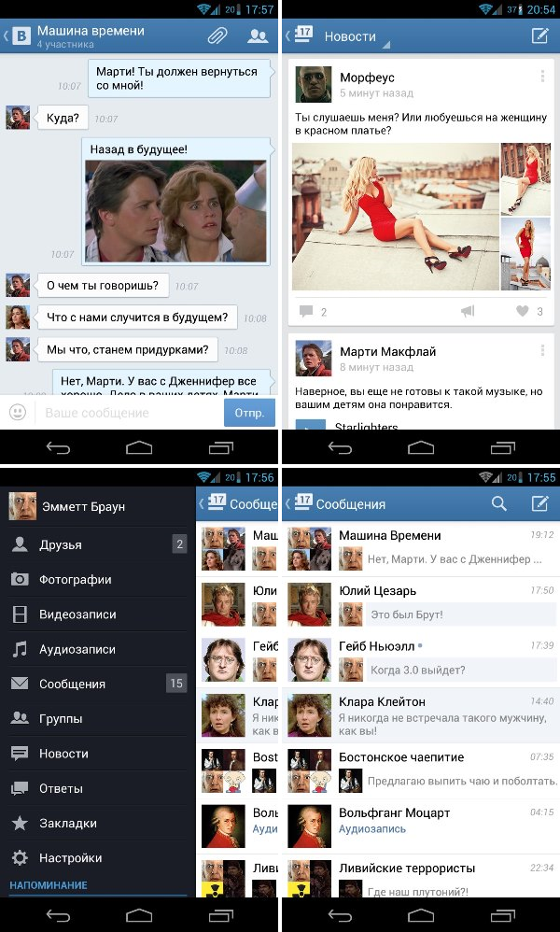Open Ливийские террористы conversation
This screenshot has height=932, width=560.
tap(421, 877)
